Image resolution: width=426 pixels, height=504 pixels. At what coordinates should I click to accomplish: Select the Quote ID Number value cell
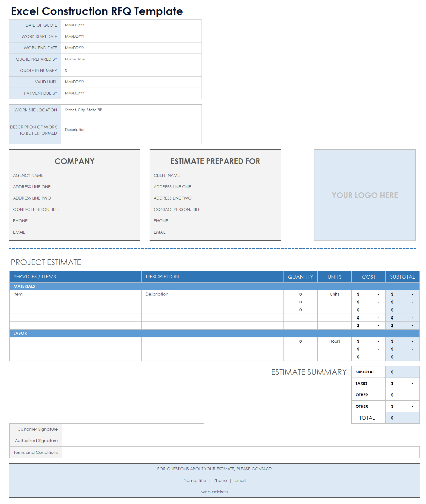(131, 71)
